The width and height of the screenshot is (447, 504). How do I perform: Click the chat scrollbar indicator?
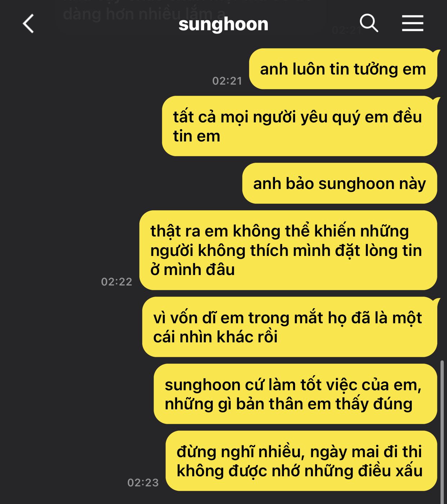pyautogui.click(x=442, y=432)
